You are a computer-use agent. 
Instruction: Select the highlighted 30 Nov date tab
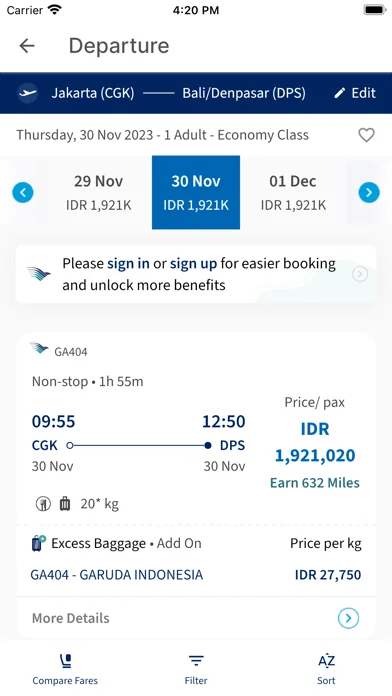pyautogui.click(x=196, y=193)
